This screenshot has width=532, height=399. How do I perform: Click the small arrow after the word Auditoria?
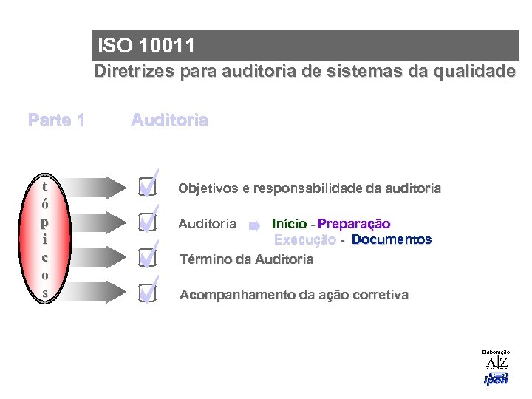(255, 225)
